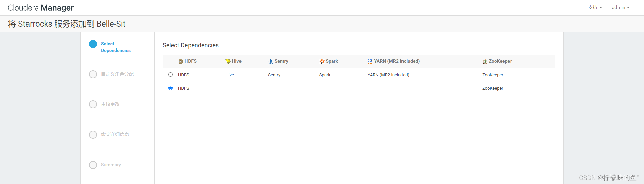
Task: Go to 审核更改 wizard step
Action: click(x=110, y=104)
